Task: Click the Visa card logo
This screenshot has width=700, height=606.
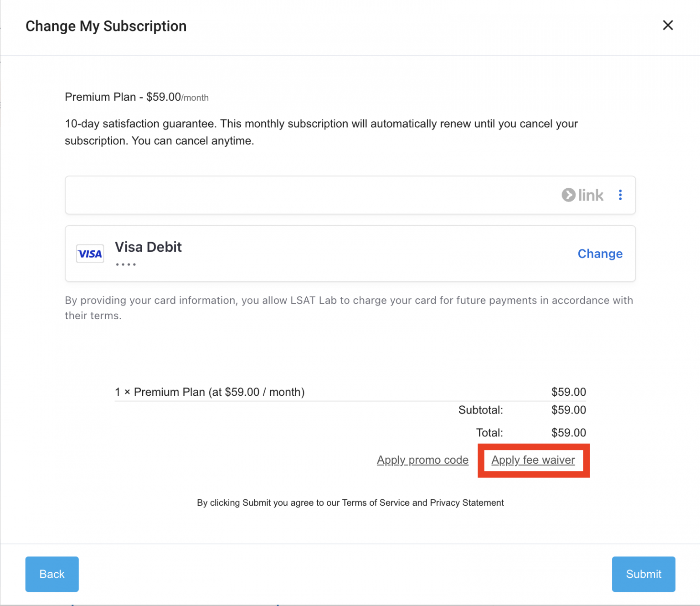Action: tap(90, 254)
